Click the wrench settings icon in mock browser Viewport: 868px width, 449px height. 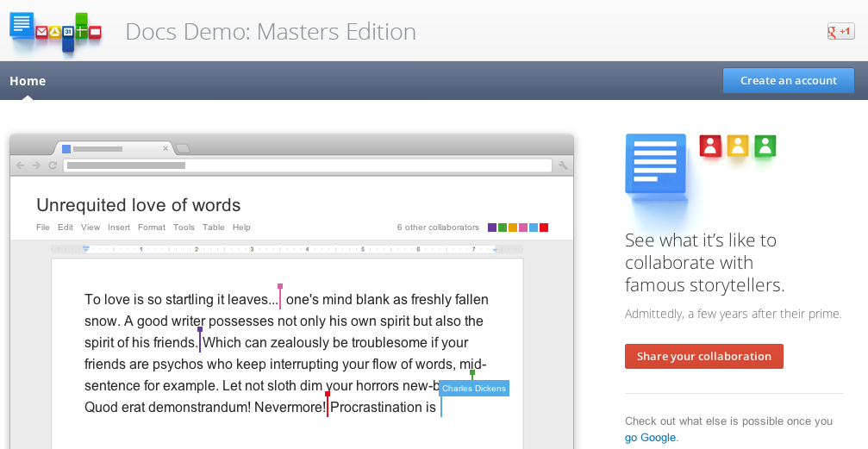pyautogui.click(x=563, y=165)
